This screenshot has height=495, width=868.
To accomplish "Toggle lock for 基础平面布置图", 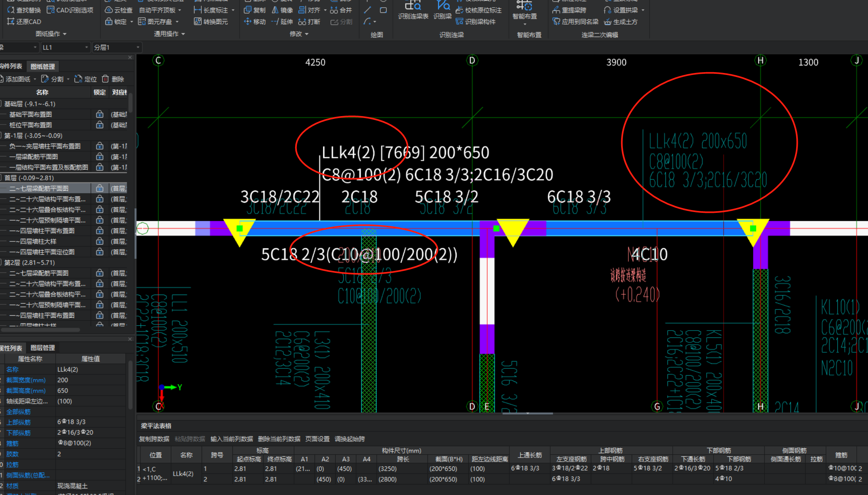I will tap(100, 114).
